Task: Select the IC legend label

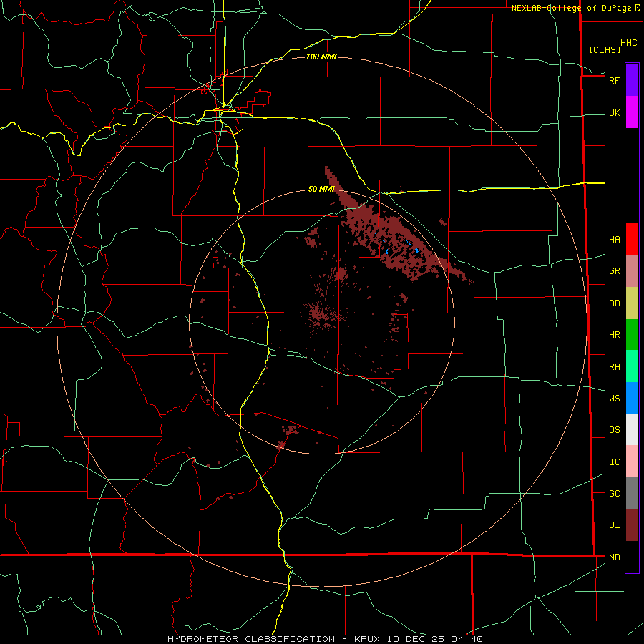Action: point(614,462)
